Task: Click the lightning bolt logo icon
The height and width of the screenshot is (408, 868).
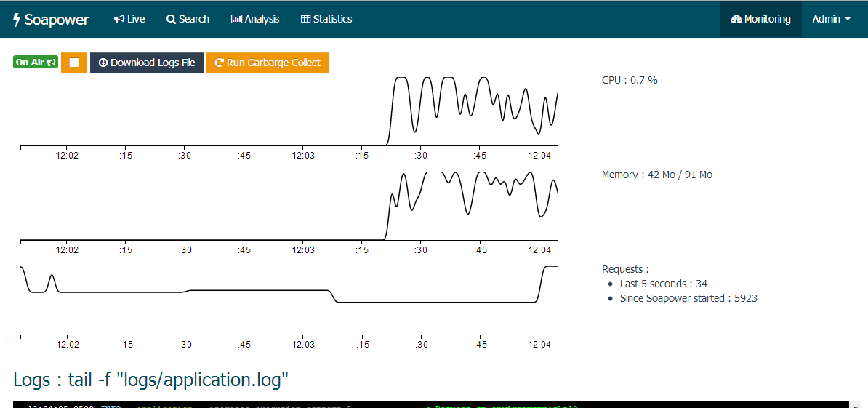Action: pos(17,20)
